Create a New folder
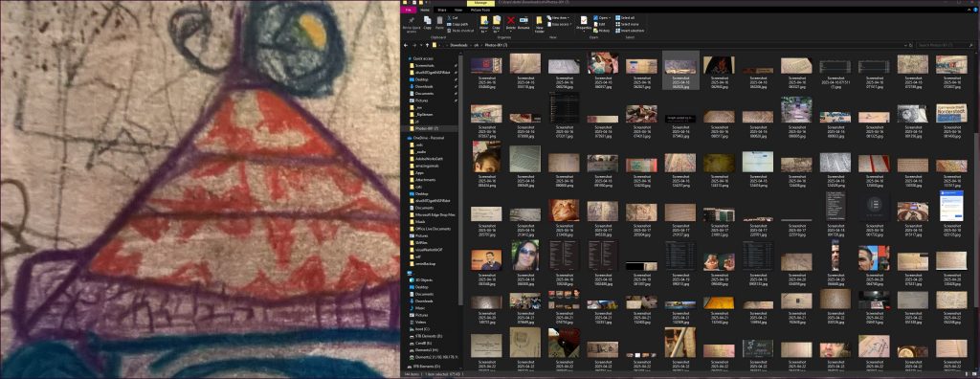The width and height of the screenshot is (980, 379). pyautogui.click(x=540, y=25)
